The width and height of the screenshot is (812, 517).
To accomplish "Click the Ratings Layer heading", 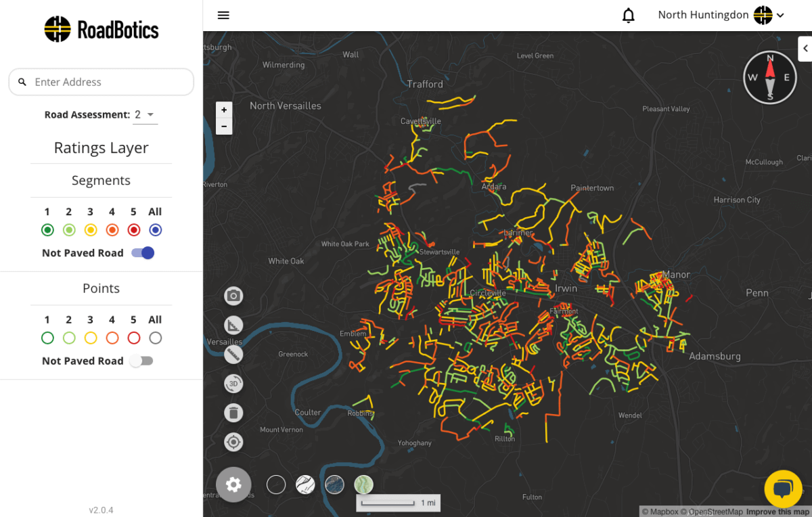I will click(x=101, y=148).
